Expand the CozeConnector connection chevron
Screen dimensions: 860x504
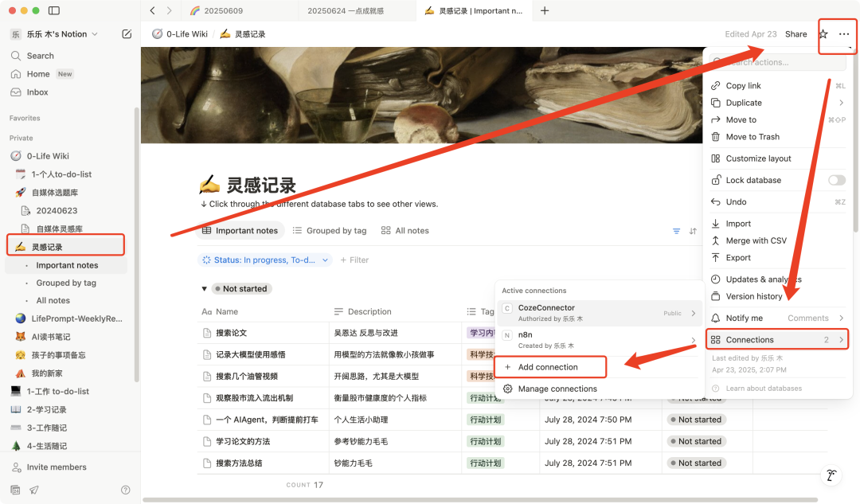[x=694, y=313]
